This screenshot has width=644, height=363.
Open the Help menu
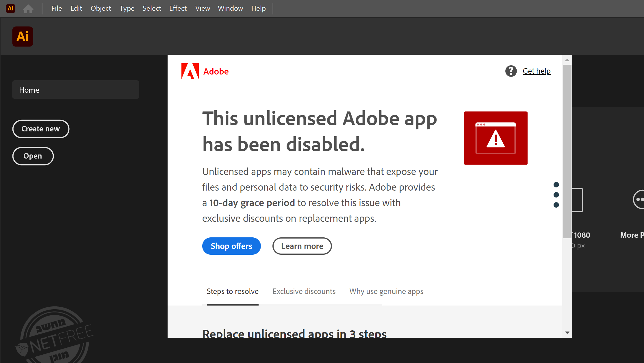[259, 8]
